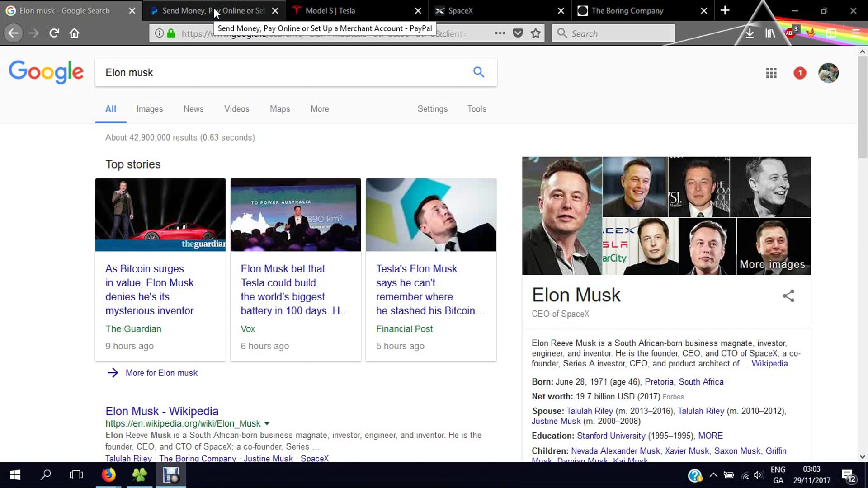
Task: Expand the Wikipedia result URL dropdown arrow
Action: click(267, 423)
